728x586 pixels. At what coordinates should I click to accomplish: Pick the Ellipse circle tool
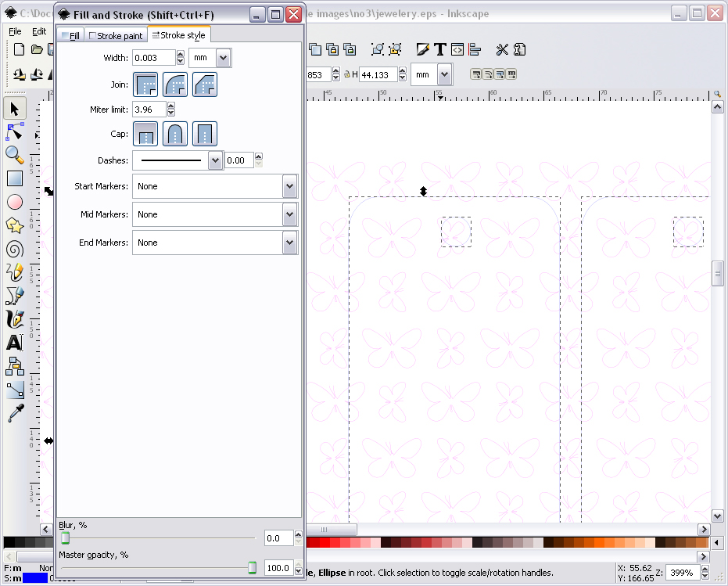pos(14,202)
